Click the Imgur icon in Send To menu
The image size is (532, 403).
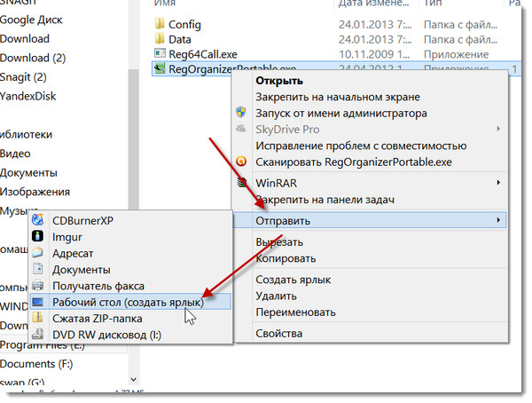(37, 236)
